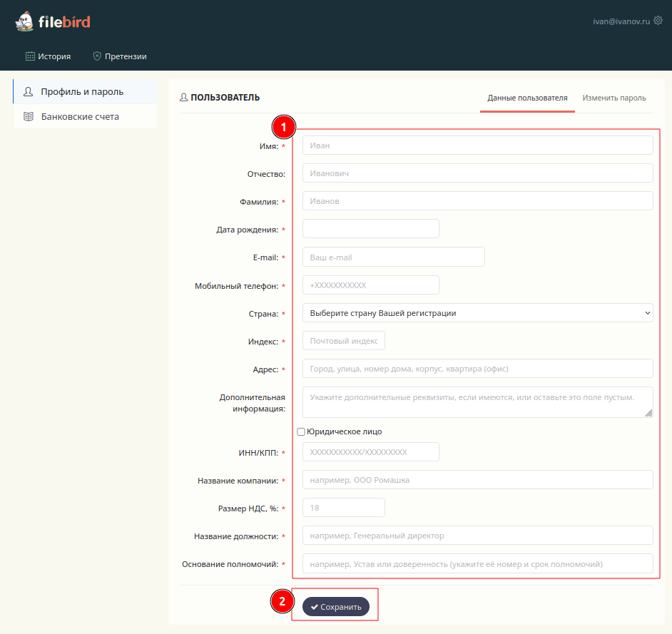The width and height of the screenshot is (672, 634).
Task: Click the Мобильный телефон input field
Action: pyautogui.click(x=370, y=285)
